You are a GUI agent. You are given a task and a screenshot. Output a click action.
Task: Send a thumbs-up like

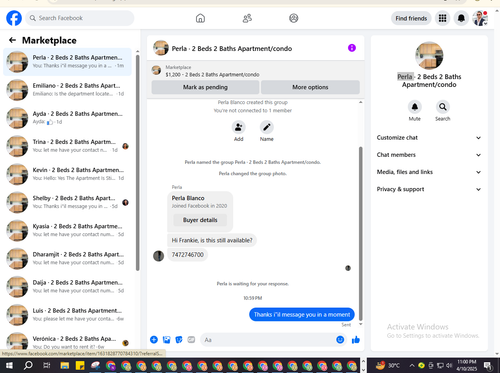tap(356, 340)
